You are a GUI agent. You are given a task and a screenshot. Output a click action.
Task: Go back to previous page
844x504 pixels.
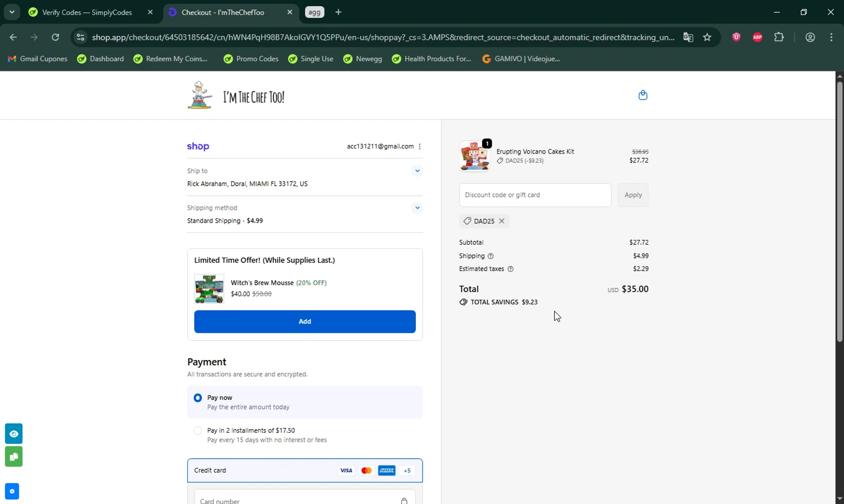coord(14,37)
